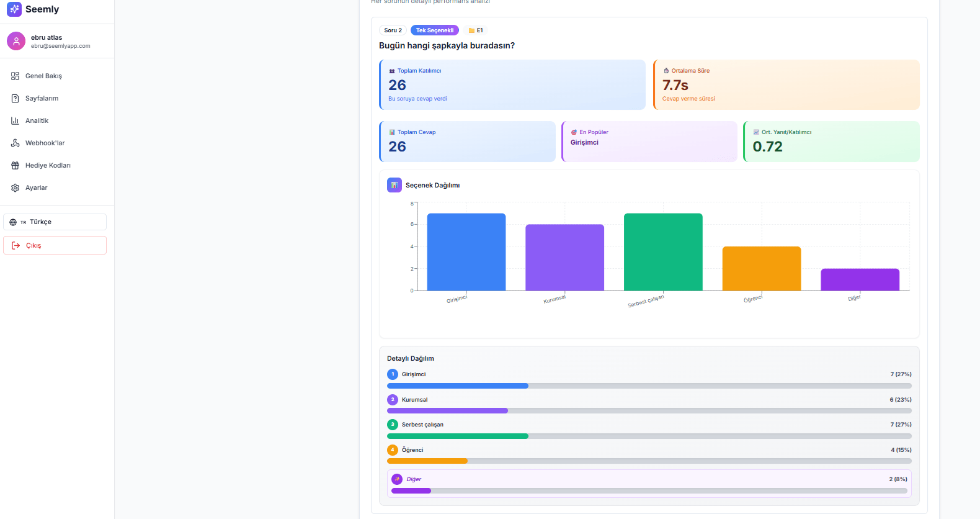Click the ebru atlas profile avatar

pyautogui.click(x=16, y=42)
